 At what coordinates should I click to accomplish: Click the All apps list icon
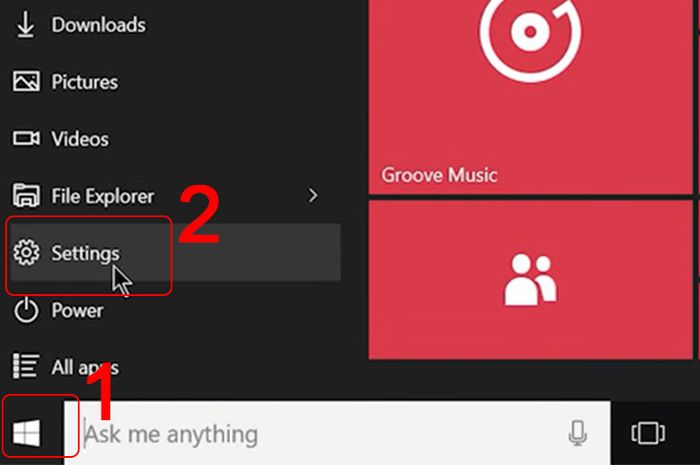click(26, 366)
